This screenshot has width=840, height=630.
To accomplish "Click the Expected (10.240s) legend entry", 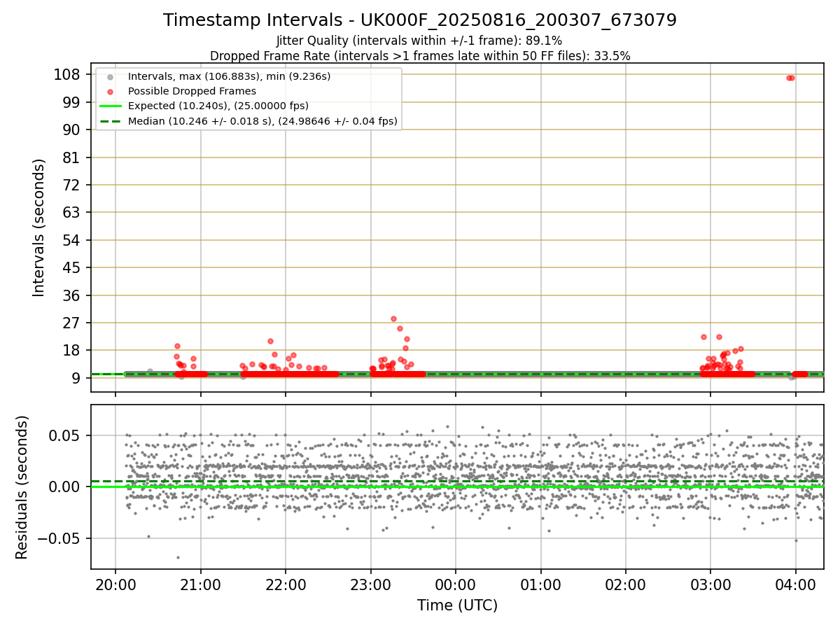I will click(218, 106).
